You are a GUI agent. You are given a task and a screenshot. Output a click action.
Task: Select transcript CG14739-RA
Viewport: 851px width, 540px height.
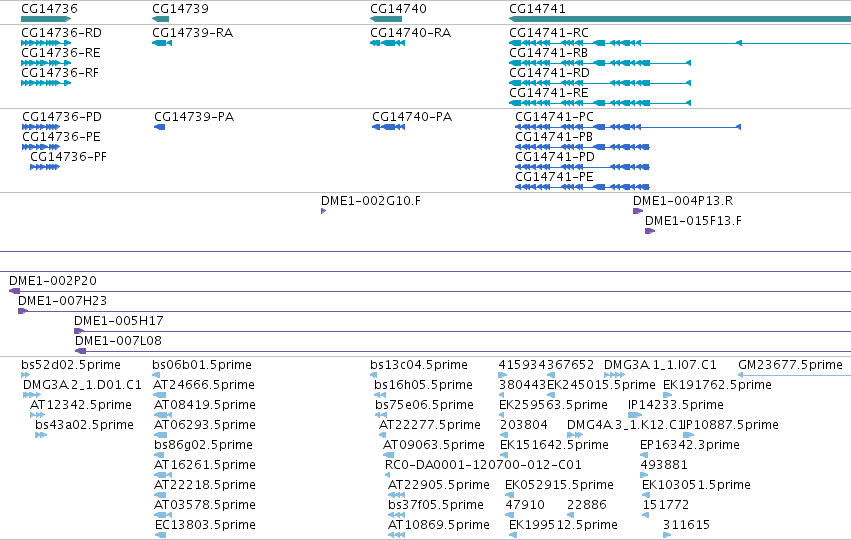click(x=193, y=33)
